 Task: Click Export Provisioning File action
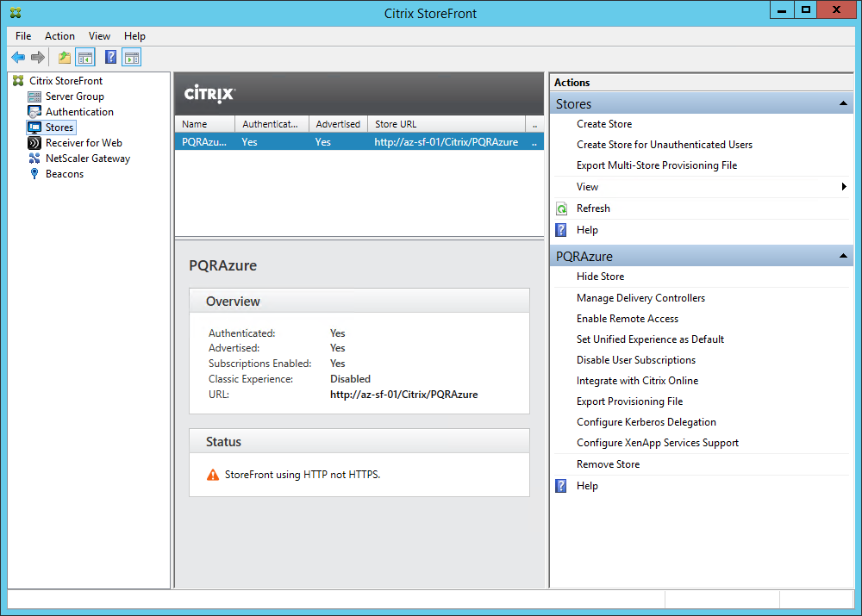coord(630,401)
